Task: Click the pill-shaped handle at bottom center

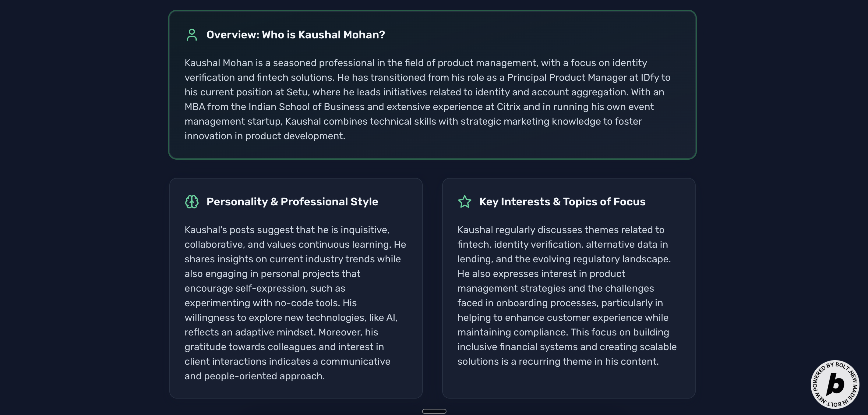Action: (434, 411)
